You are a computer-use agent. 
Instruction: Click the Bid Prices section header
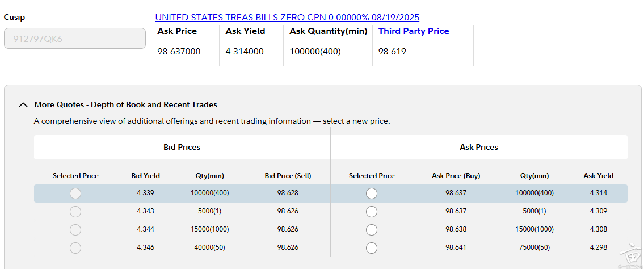pos(182,147)
